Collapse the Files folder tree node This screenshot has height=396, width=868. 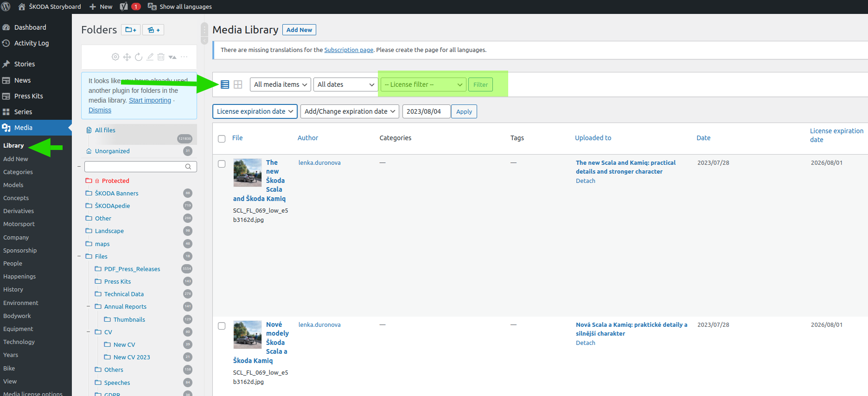pos(79,256)
